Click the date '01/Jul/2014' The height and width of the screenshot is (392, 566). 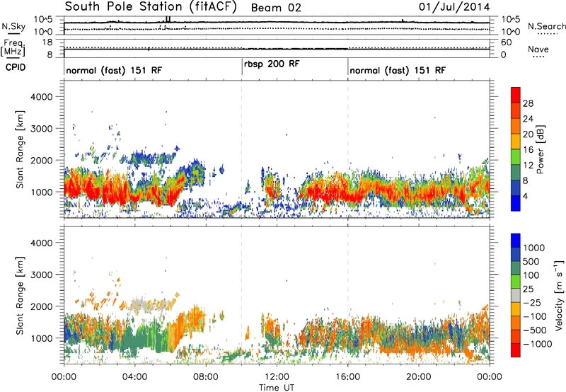[454, 7]
